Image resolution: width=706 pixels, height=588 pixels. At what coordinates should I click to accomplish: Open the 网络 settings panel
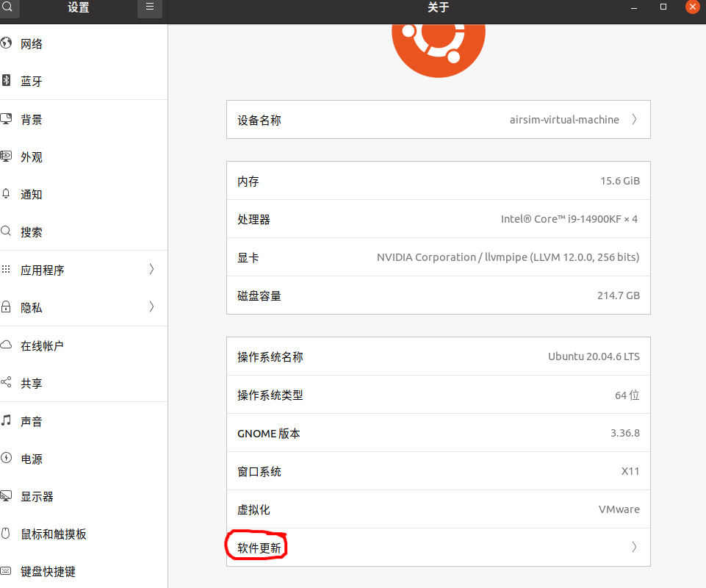click(x=84, y=43)
